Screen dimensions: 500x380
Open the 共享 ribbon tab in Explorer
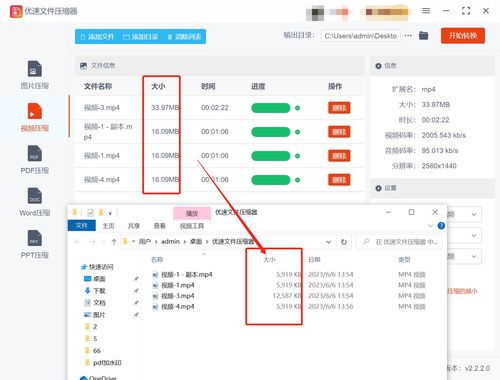pyautogui.click(x=134, y=226)
